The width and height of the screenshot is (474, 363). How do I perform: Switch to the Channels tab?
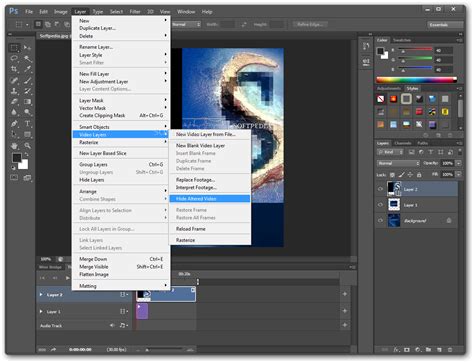coord(402,143)
